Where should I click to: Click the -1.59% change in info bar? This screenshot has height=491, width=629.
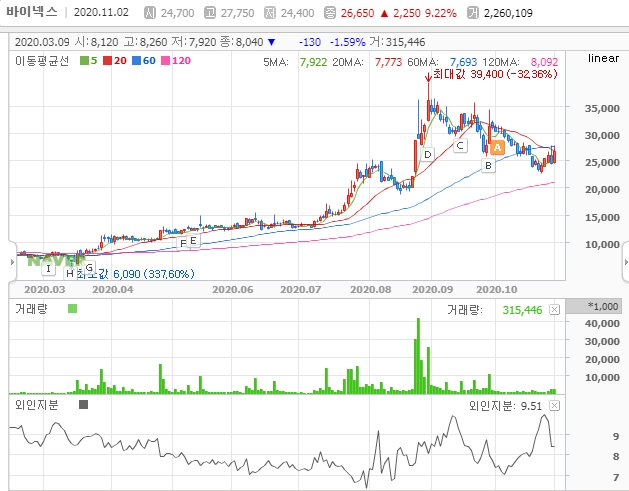coord(347,42)
